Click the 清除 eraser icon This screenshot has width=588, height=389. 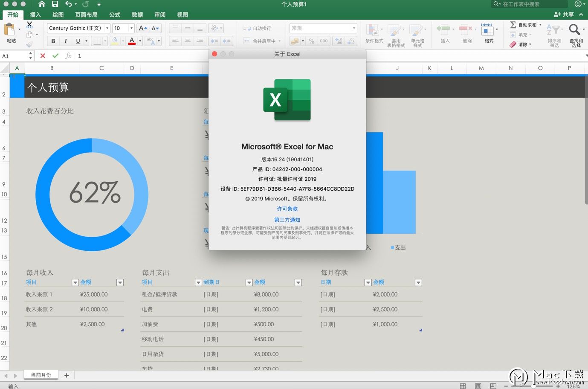513,44
